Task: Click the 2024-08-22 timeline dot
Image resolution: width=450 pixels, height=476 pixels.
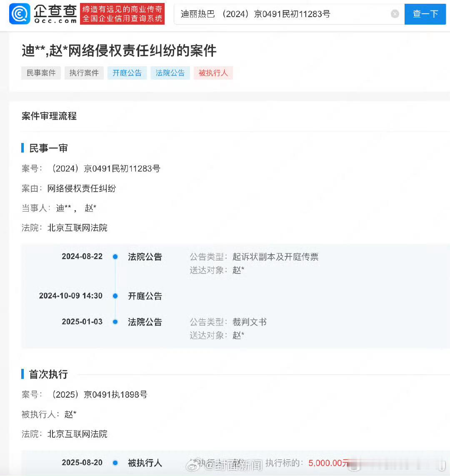Action: 115,257
